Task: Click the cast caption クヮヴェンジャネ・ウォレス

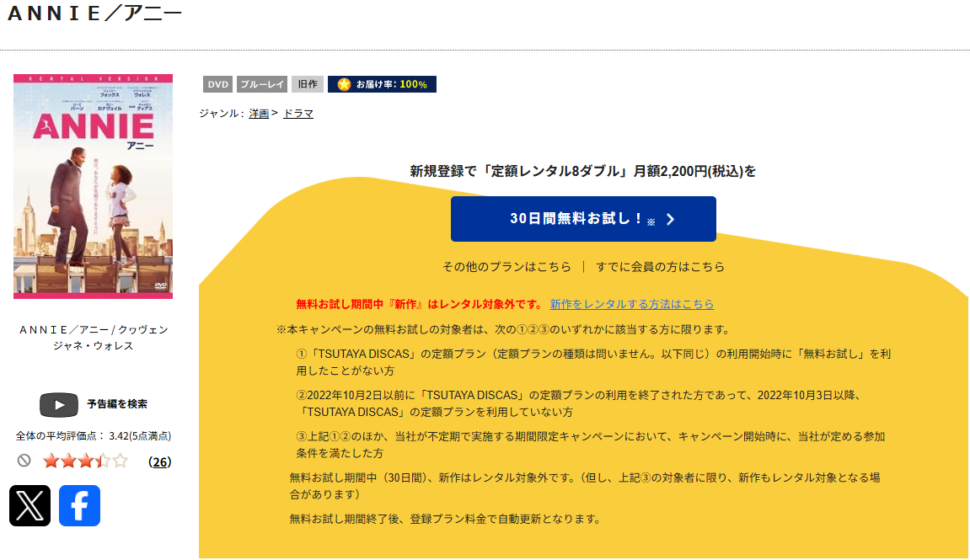Action: coord(93,338)
